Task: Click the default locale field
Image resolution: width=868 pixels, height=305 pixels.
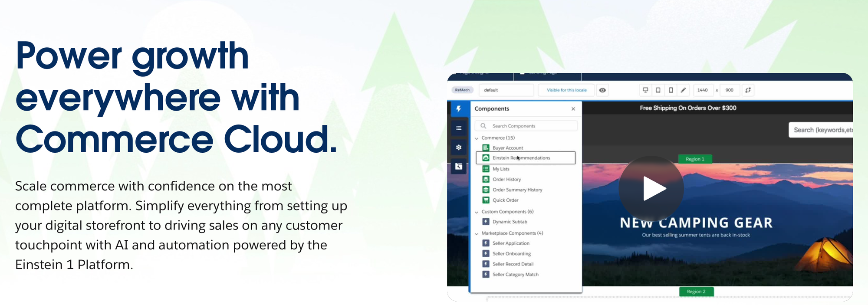Action: [x=506, y=90]
